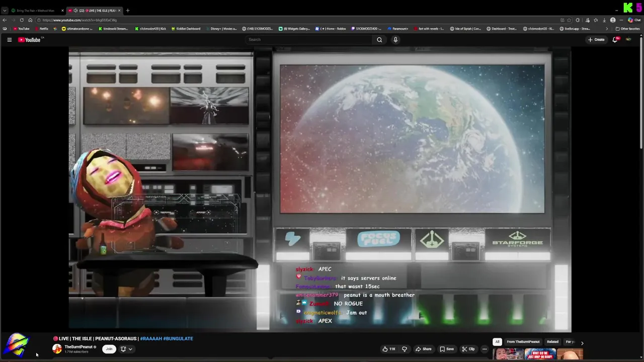This screenshot has width=644, height=362.
Task: Switch to the LIVE THE ISLE tab
Action: (96, 11)
